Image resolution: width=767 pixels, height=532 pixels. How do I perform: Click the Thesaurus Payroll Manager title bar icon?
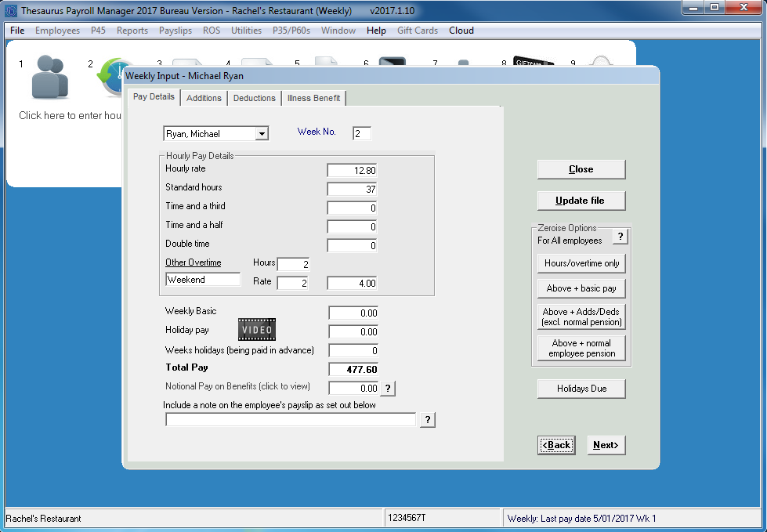pyautogui.click(x=11, y=10)
